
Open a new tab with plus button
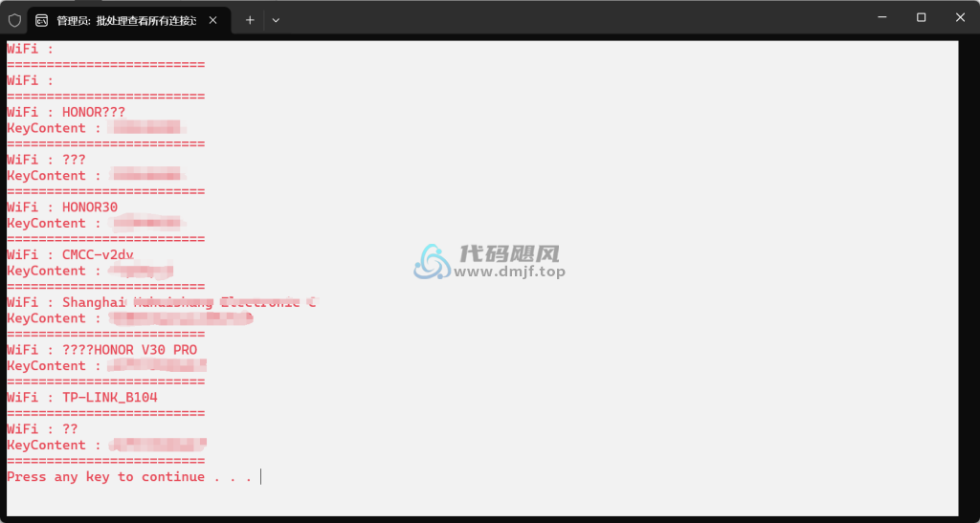[x=250, y=20]
